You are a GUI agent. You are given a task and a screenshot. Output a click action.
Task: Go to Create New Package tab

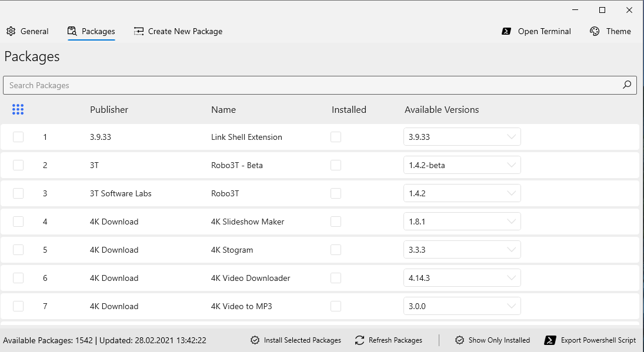(x=178, y=31)
